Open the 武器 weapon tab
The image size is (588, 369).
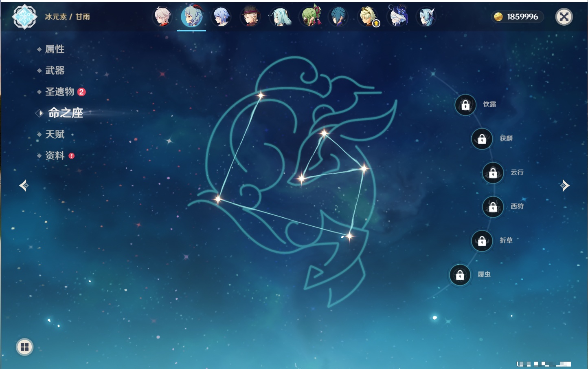(x=55, y=71)
